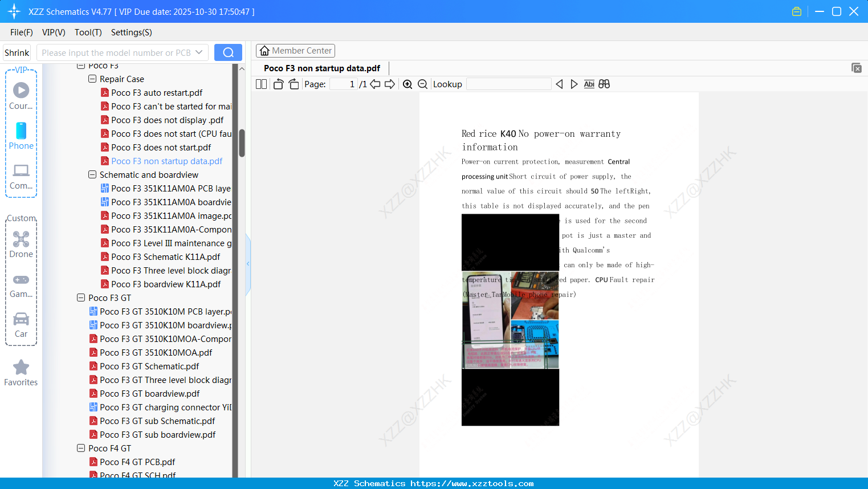
Task: Open the Drone category in sidebar
Action: click(x=21, y=244)
